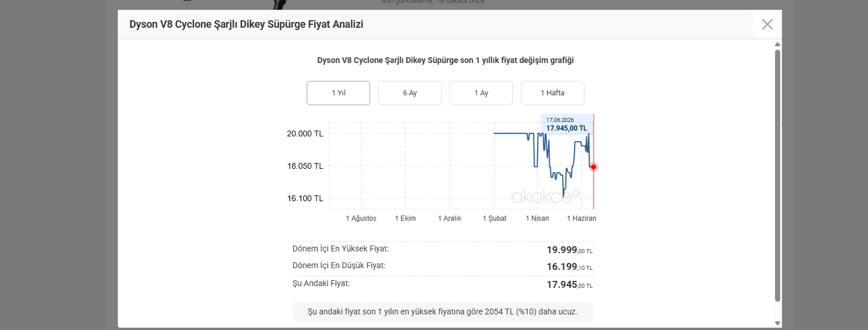The image size is (868, 330).
Task: Close the Fiyat Analizi dialog
Action: point(767,24)
